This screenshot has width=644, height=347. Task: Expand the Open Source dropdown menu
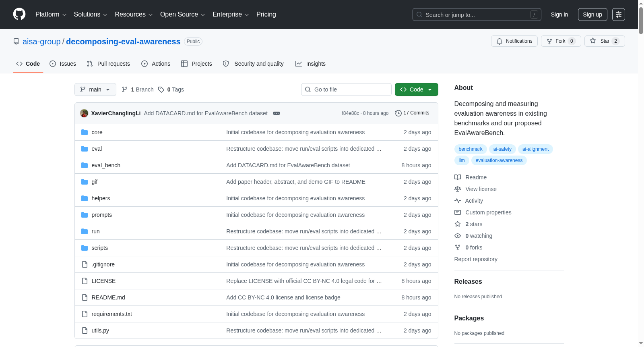click(x=183, y=15)
